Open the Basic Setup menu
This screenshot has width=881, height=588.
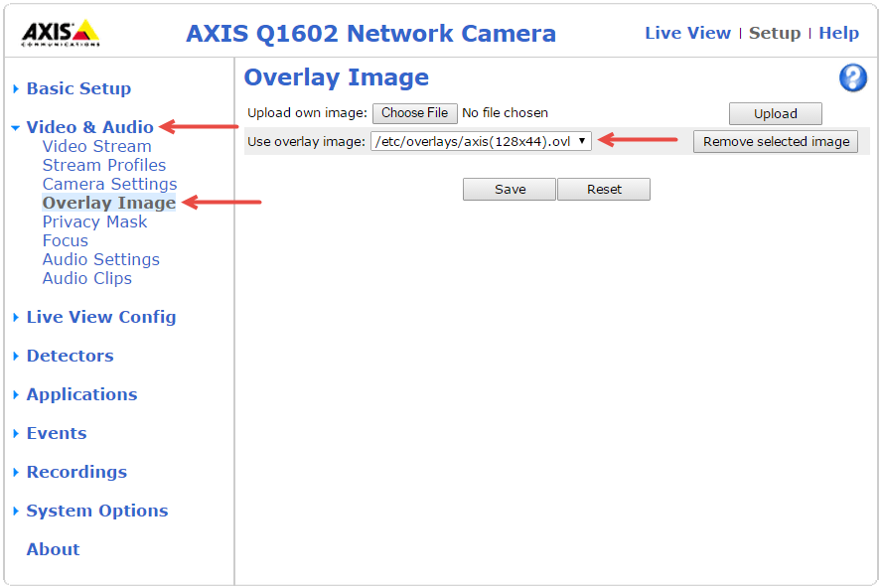point(78,88)
